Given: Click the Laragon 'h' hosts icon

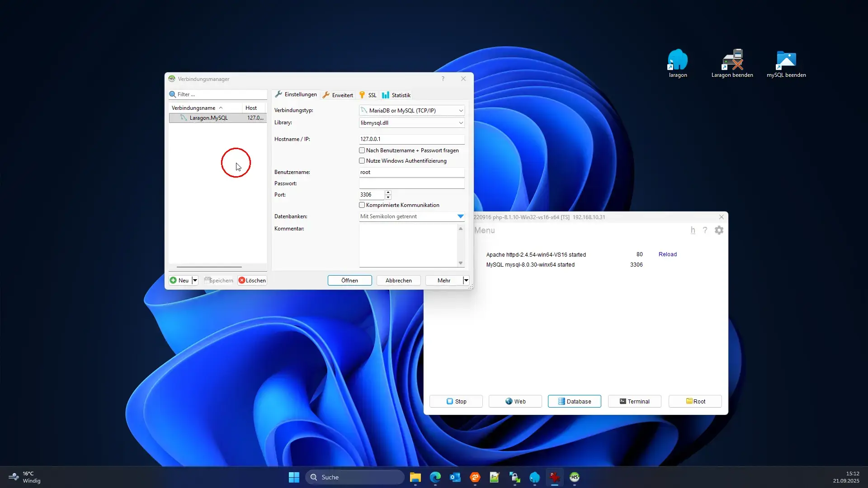Looking at the screenshot, I should [x=693, y=230].
